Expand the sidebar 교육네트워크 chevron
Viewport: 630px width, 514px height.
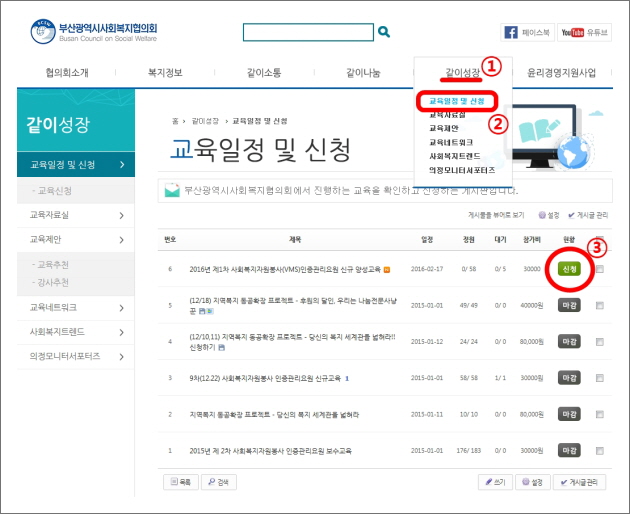121,308
